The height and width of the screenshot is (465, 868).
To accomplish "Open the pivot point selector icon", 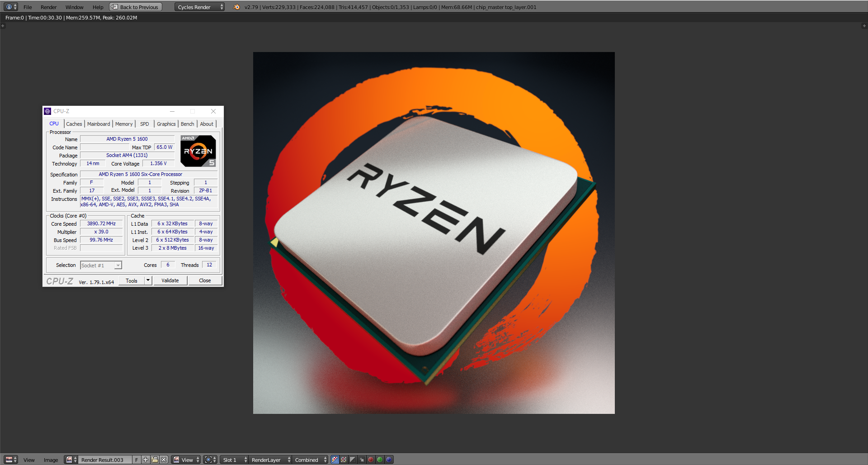I will pyautogui.click(x=210, y=460).
